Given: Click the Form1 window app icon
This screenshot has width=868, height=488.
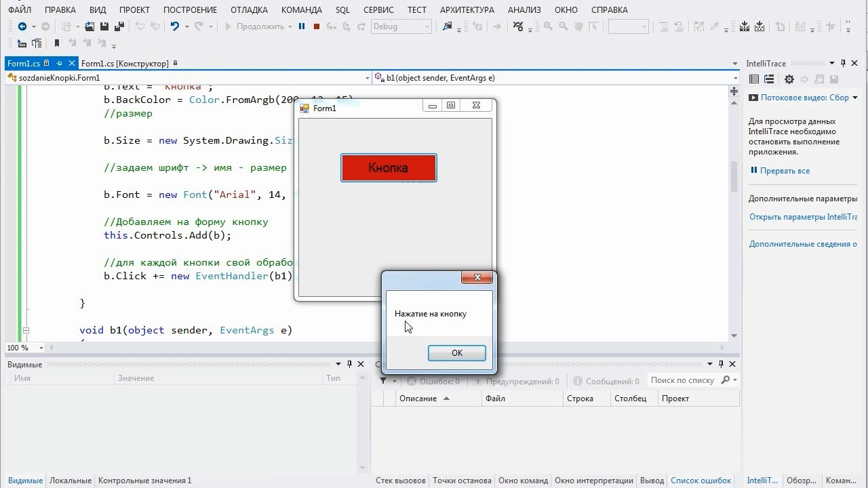Looking at the screenshot, I should [304, 108].
